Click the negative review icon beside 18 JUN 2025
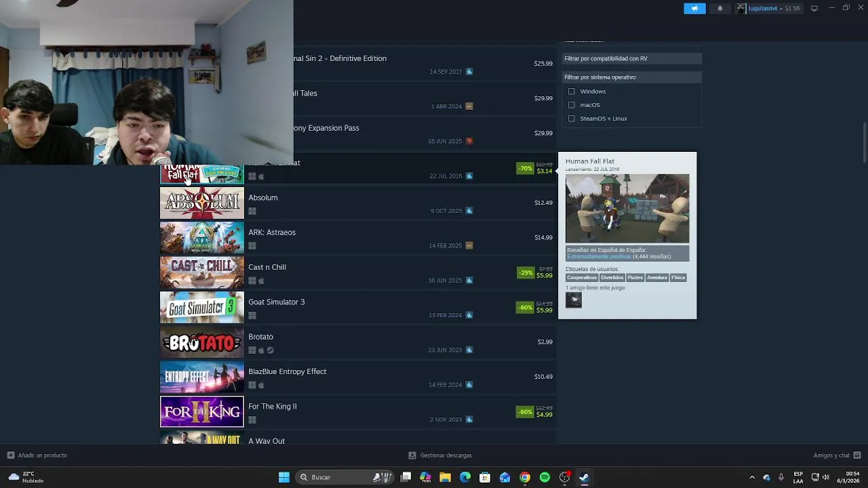This screenshot has width=868, height=488. click(x=469, y=141)
